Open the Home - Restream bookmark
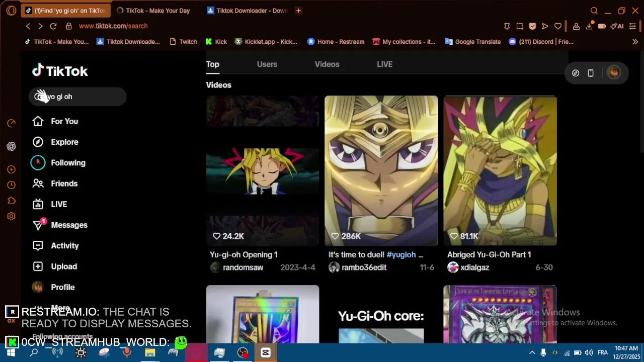Image resolution: width=644 pixels, height=362 pixels. click(336, 42)
